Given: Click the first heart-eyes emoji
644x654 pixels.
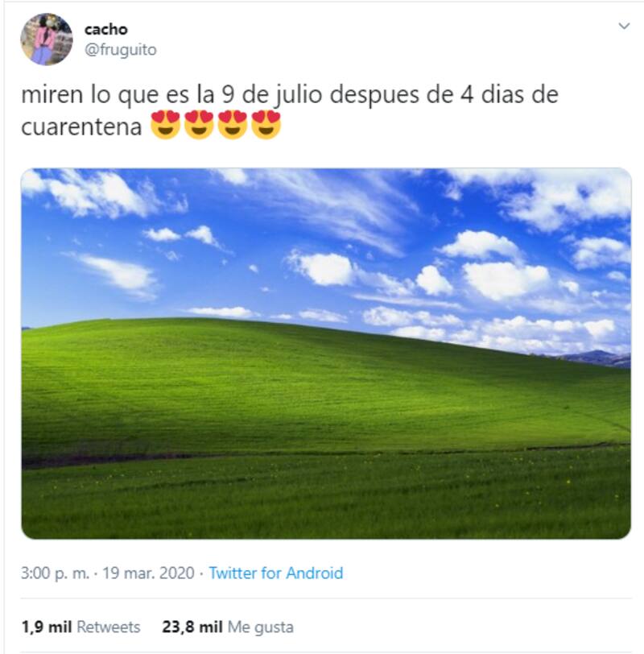Looking at the screenshot, I should pos(165,125).
